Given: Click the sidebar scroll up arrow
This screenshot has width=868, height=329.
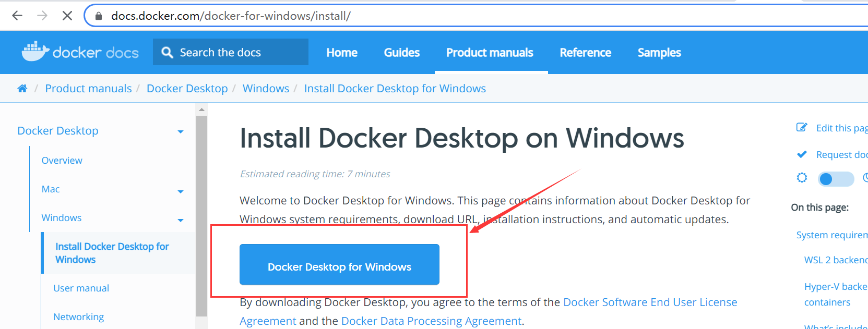Looking at the screenshot, I should (x=201, y=109).
